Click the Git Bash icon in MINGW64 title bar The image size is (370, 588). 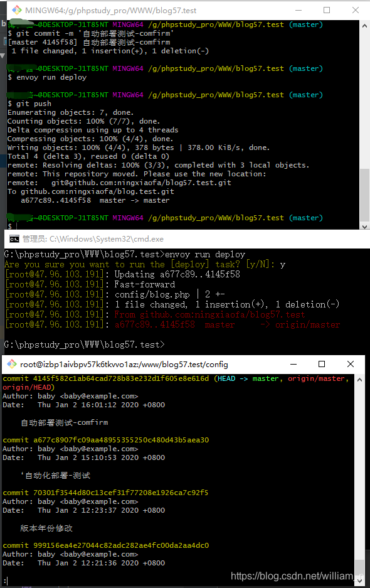pos(16,9)
